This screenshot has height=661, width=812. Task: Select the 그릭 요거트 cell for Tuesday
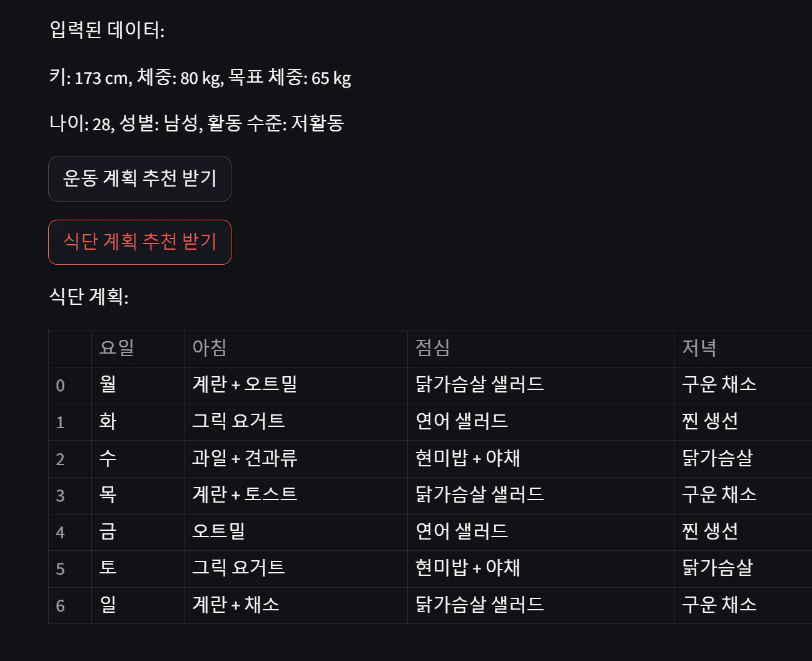click(x=238, y=422)
